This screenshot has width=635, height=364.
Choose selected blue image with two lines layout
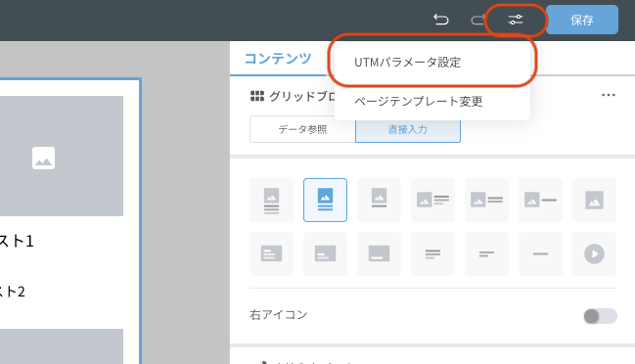point(325,200)
